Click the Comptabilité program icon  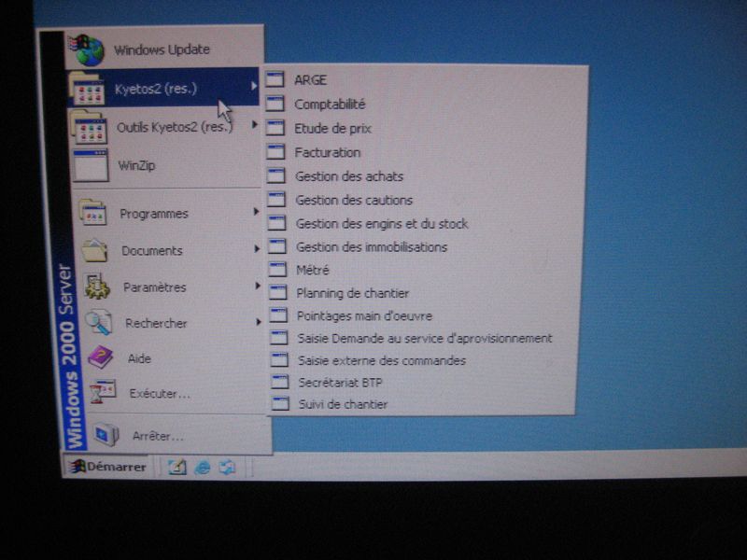coord(275,104)
